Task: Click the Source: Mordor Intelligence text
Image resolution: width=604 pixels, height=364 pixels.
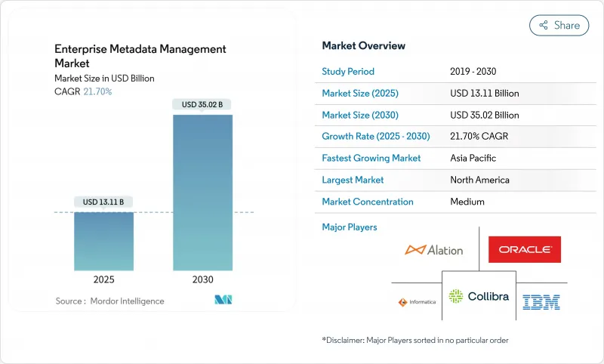Action: point(109,301)
